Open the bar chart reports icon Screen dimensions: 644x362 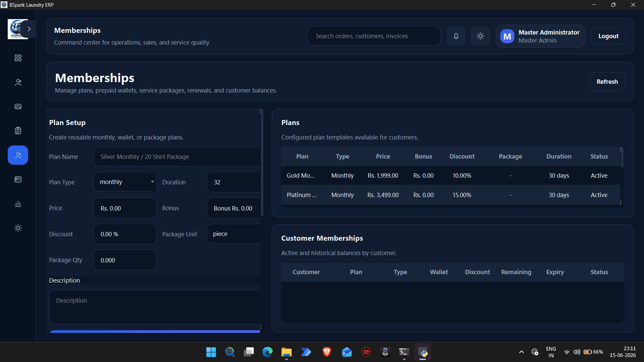[18, 204]
